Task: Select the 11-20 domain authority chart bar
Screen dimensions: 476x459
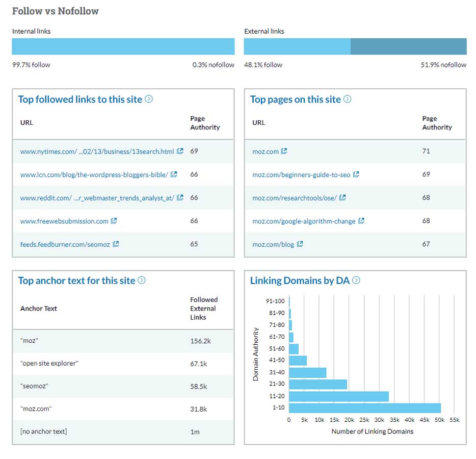Action: [x=339, y=396]
